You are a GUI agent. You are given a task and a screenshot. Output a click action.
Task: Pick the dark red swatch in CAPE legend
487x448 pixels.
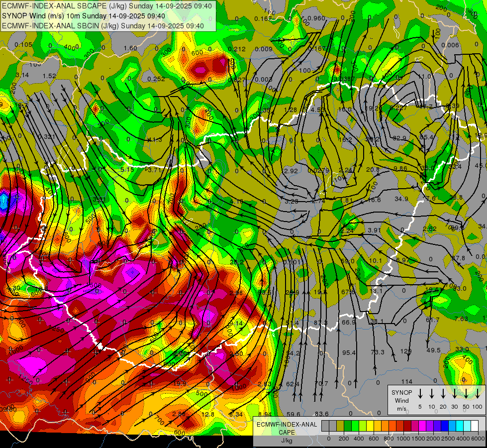tap(408, 426)
